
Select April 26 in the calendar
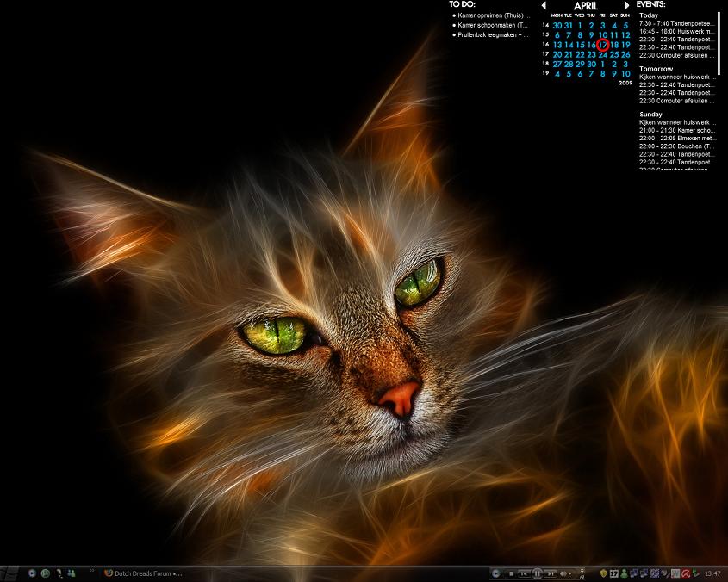tap(625, 55)
